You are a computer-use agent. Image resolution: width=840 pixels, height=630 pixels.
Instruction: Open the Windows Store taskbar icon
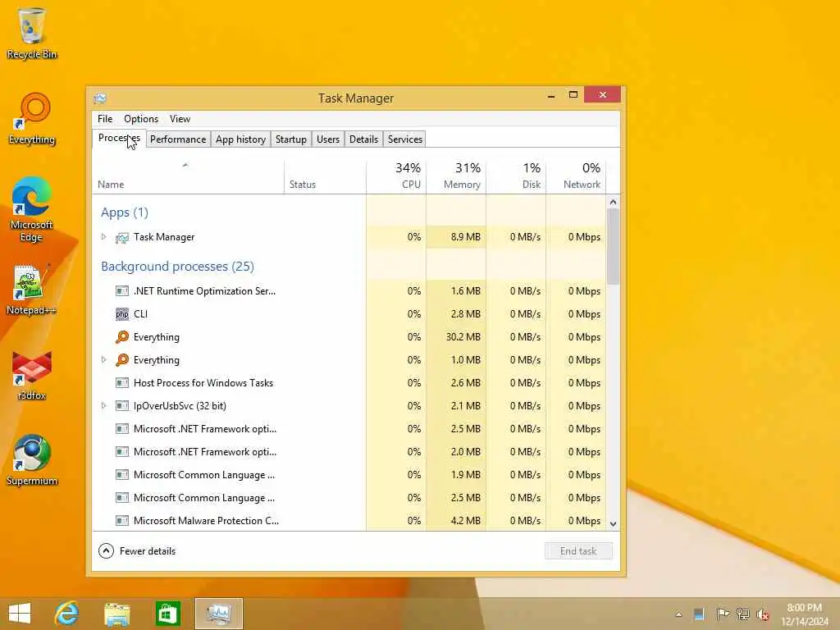(x=167, y=614)
